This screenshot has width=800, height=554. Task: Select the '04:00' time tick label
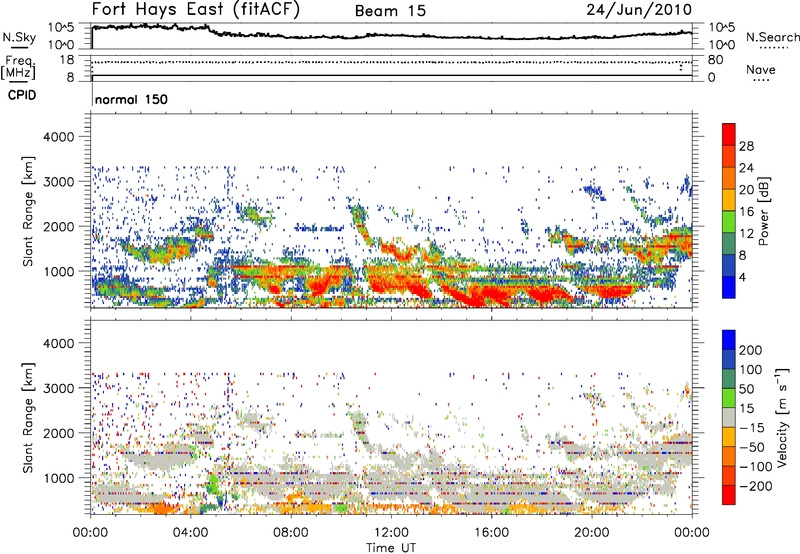click(x=191, y=533)
